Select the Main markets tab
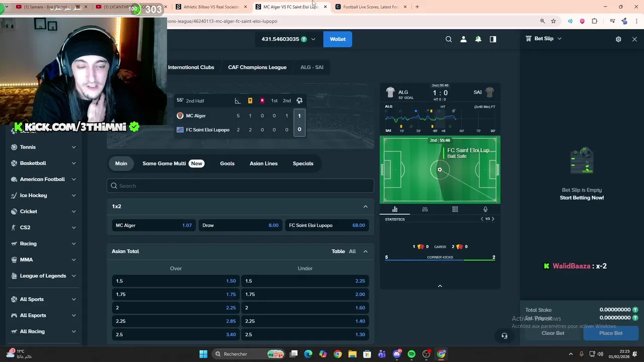This screenshot has height=362, width=644. pyautogui.click(x=121, y=163)
